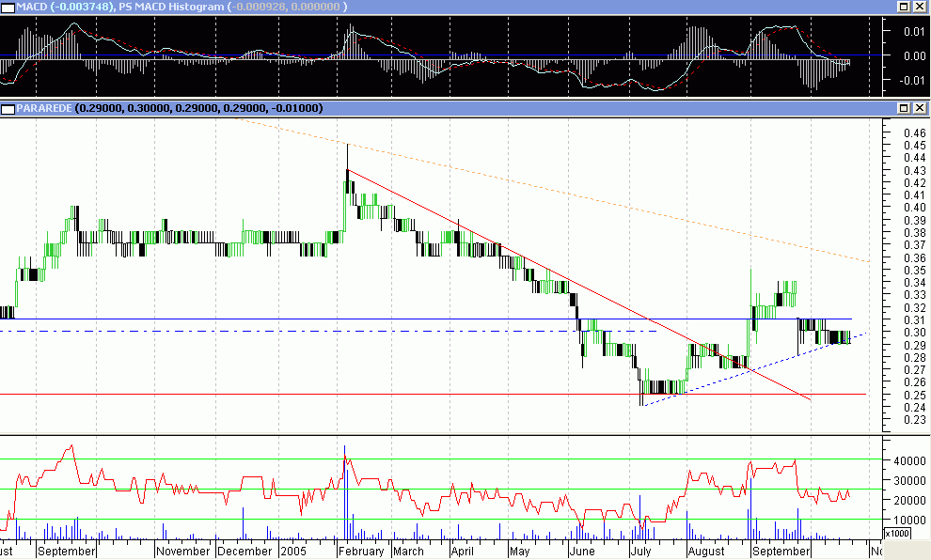
Task: Click the PARAREDE pane title icon
Action: point(8,109)
